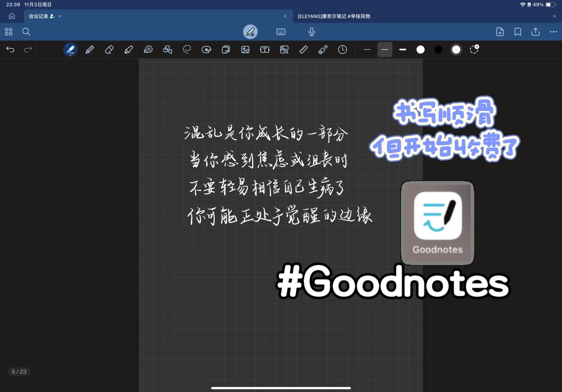This screenshot has width=562, height=392.
Task: Open the Lasso selection tool
Action: 187,49
